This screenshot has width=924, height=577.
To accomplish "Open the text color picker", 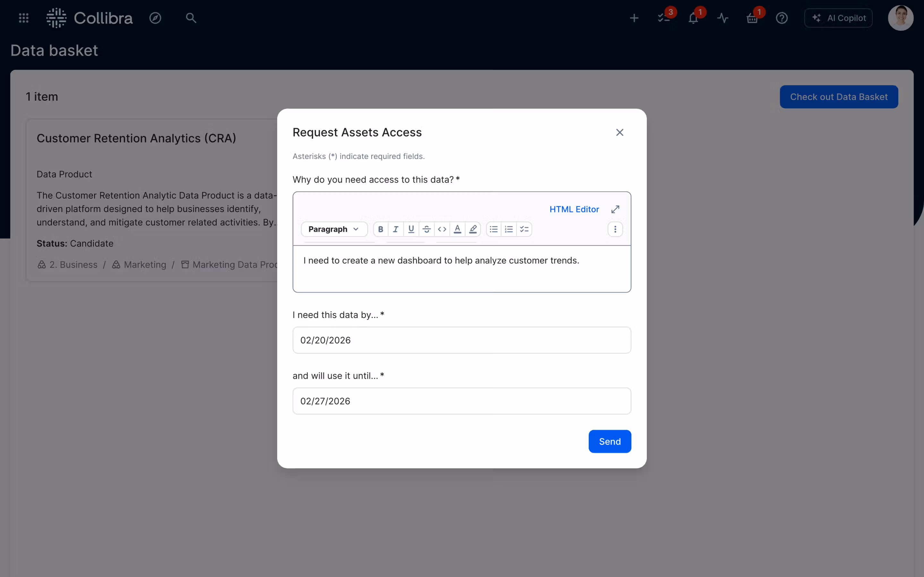I will coord(458,229).
